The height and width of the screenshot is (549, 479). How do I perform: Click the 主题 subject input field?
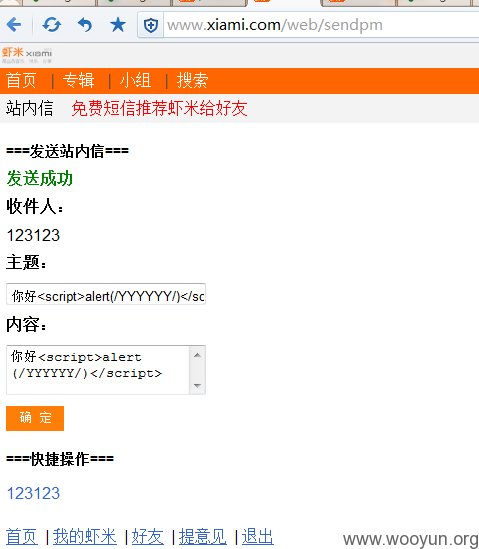[106, 294]
